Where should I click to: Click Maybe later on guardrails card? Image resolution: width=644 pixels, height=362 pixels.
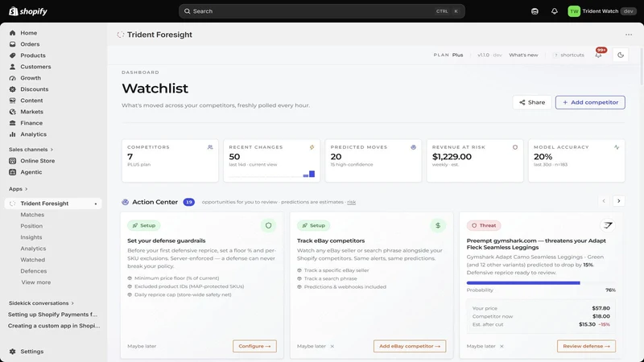142,346
